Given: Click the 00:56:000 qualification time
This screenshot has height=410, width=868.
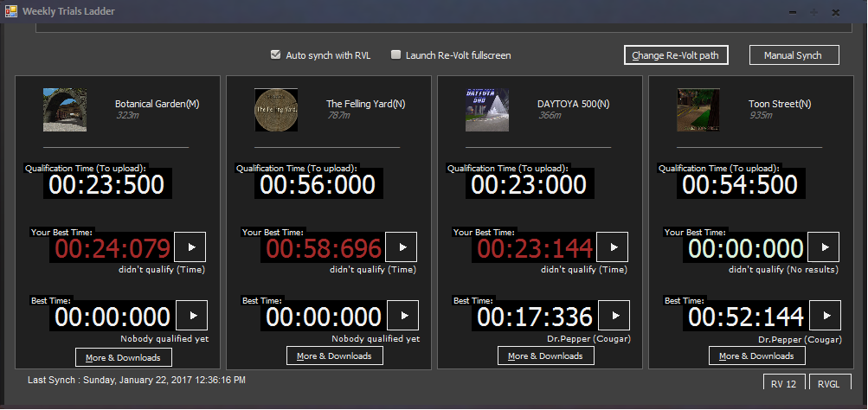Looking at the screenshot, I should pos(318,185).
